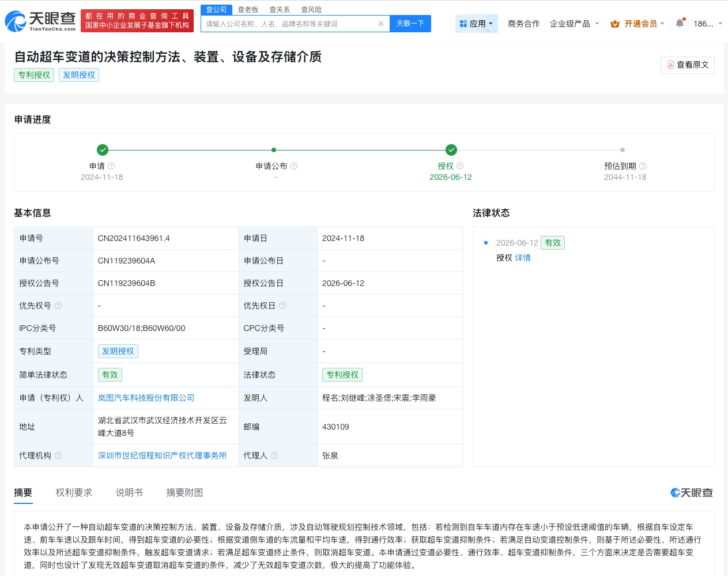
Task: Click the 专利授权 tag in 法律状态 row
Action: click(x=342, y=375)
